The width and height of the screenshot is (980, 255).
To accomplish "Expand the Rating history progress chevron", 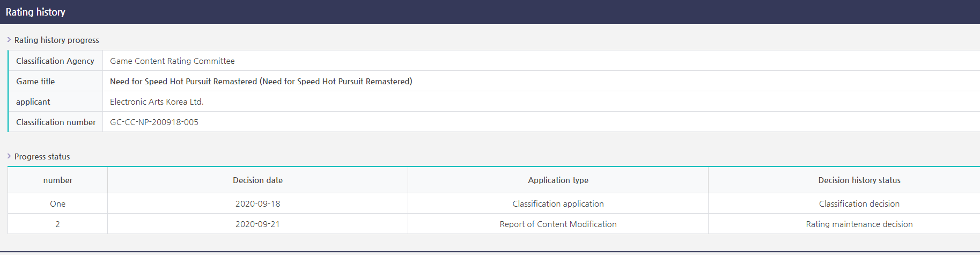I will (x=9, y=40).
